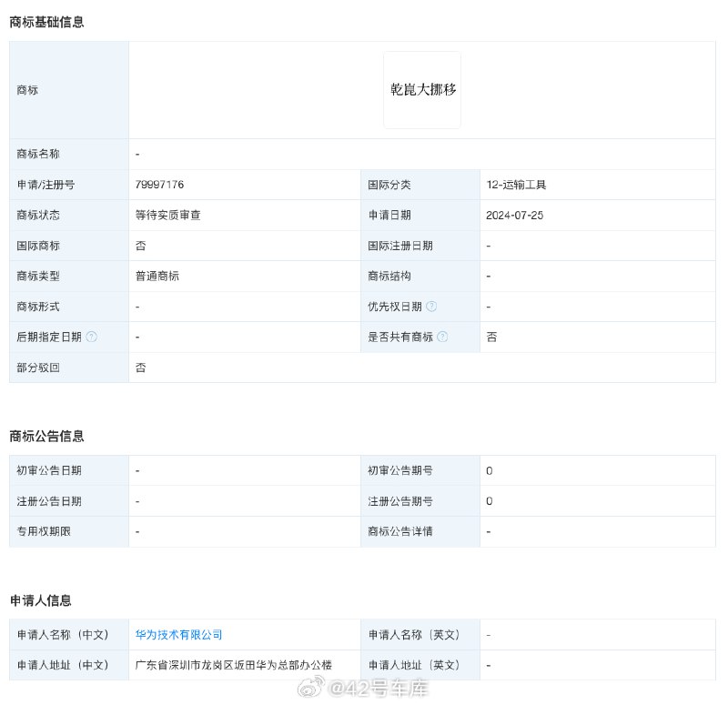This screenshot has height=705, width=728.
Task: Click the 部分驳回 label cell
Action: (x=69, y=368)
